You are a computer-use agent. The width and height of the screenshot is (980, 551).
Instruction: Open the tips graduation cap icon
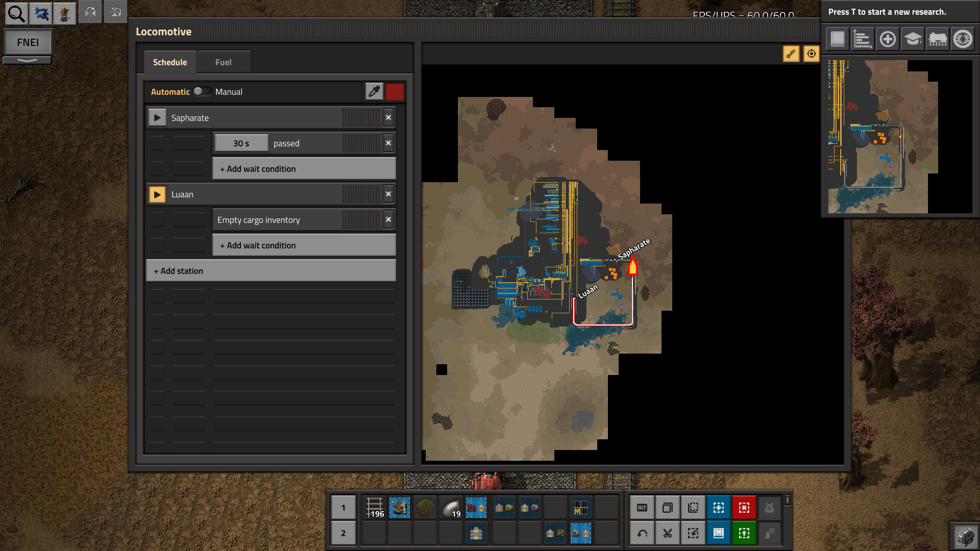pos(913,39)
